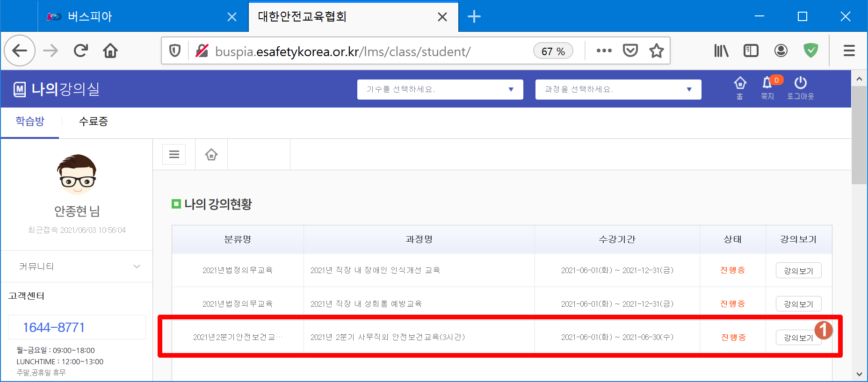Click 강의보기 for 장애인 인식개선 교육
The image size is (868, 382).
pos(798,270)
